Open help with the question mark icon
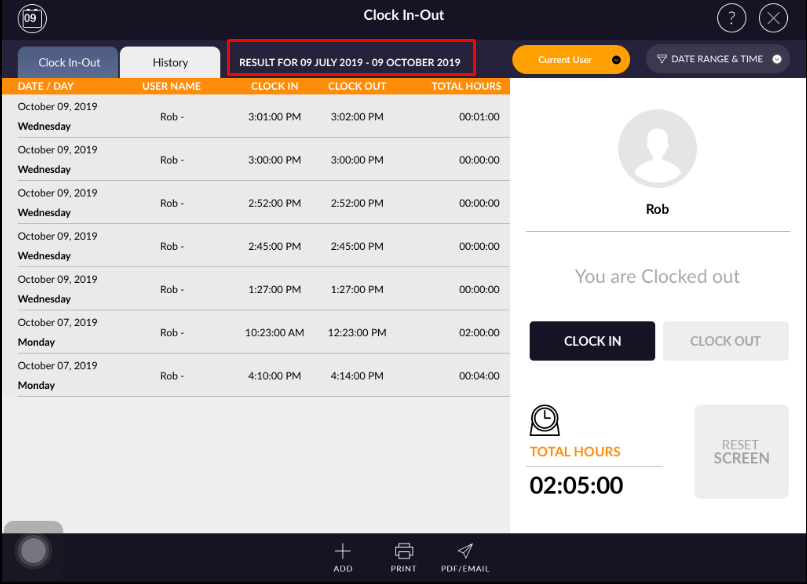The height and width of the screenshot is (584, 807). coord(732,18)
